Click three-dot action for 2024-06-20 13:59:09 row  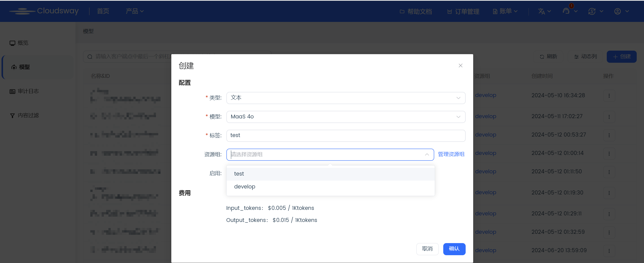(x=609, y=251)
